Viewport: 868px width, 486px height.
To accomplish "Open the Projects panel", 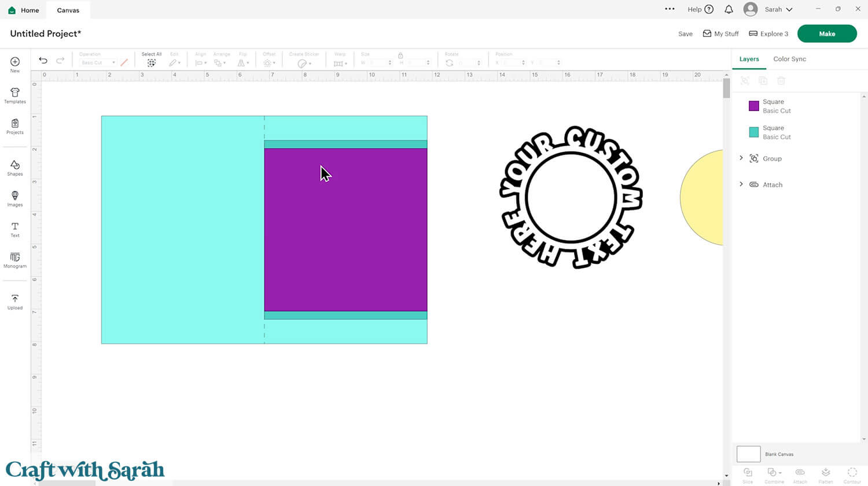I will point(15,126).
